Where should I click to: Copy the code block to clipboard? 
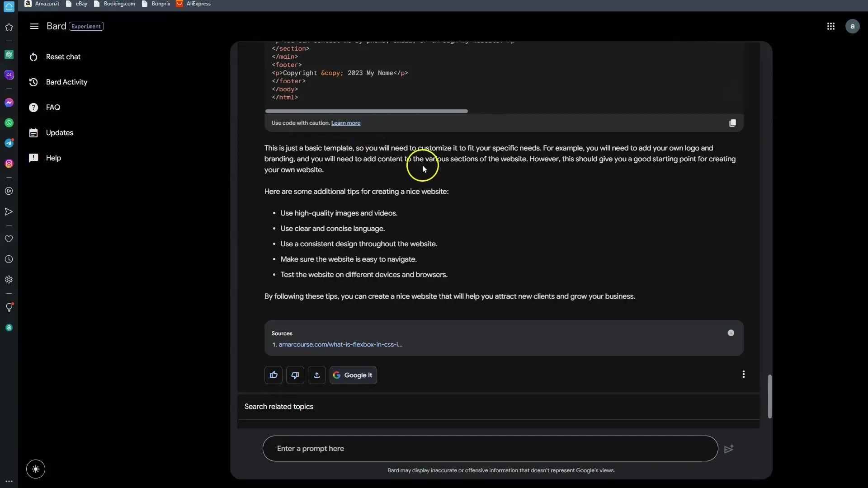point(732,123)
